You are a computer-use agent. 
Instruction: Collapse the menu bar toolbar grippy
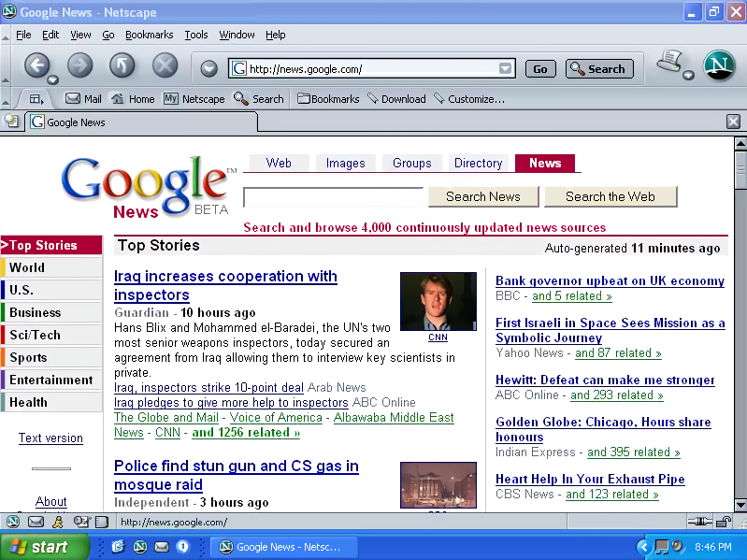point(6,36)
